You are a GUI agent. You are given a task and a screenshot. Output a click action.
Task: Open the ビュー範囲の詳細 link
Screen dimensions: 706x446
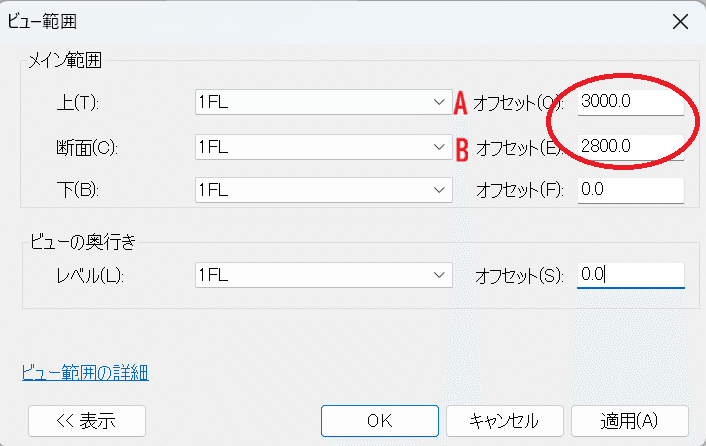[85, 373]
